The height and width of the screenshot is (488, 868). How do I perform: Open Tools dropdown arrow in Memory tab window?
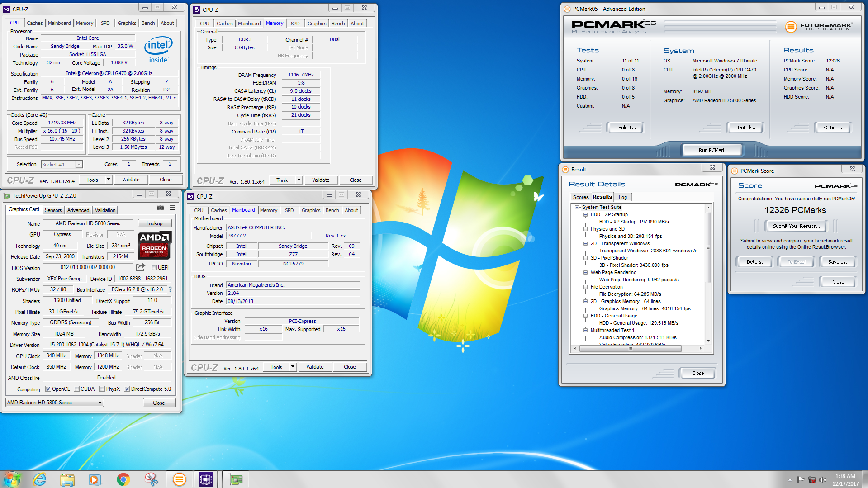299,180
